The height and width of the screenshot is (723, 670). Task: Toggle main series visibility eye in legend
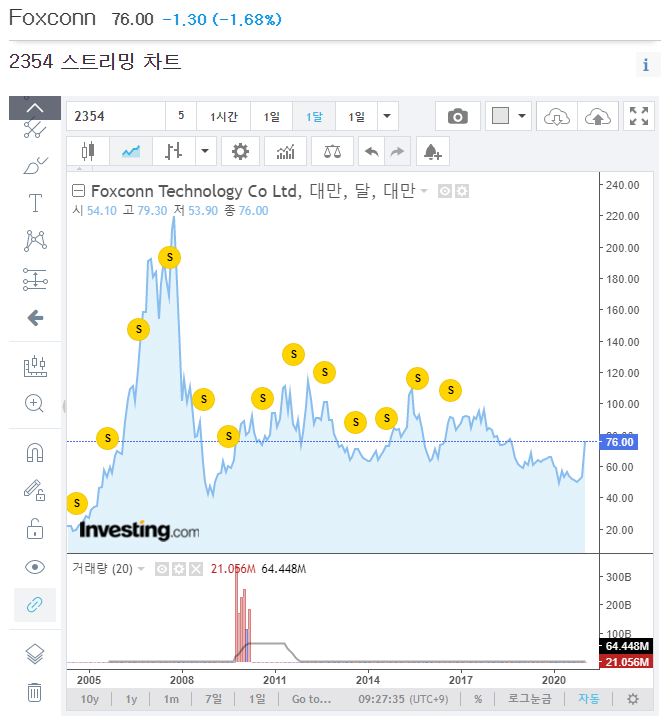[445, 191]
